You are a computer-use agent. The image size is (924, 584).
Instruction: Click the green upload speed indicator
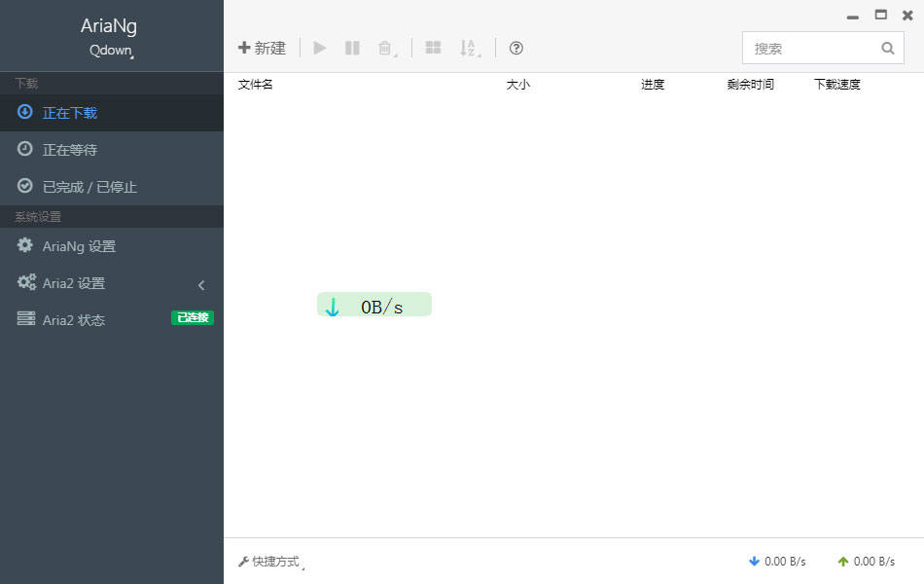tap(866, 562)
